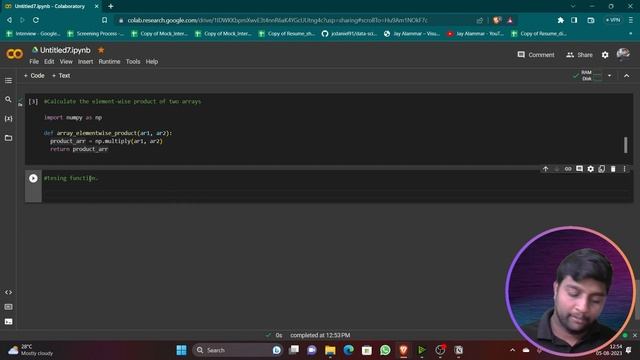The height and width of the screenshot is (360, 640).
Task: Open browser extensions puzzle icon
Action: (x=560, y=20)
